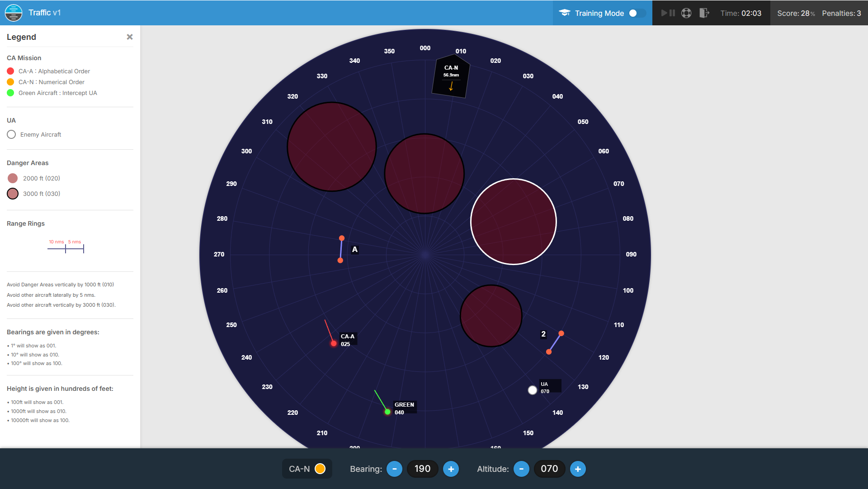Select the CA-N aircraft selector button
Screen dimensions: 868x489
coord(307,469)
